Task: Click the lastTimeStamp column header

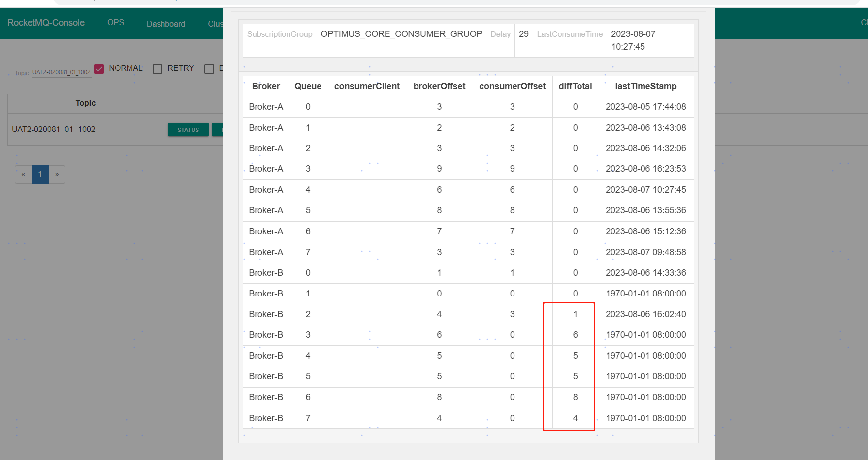Action: (x=646, y=86)
